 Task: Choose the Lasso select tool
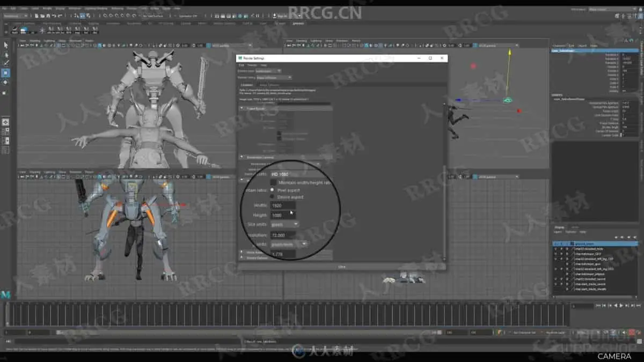6,54
